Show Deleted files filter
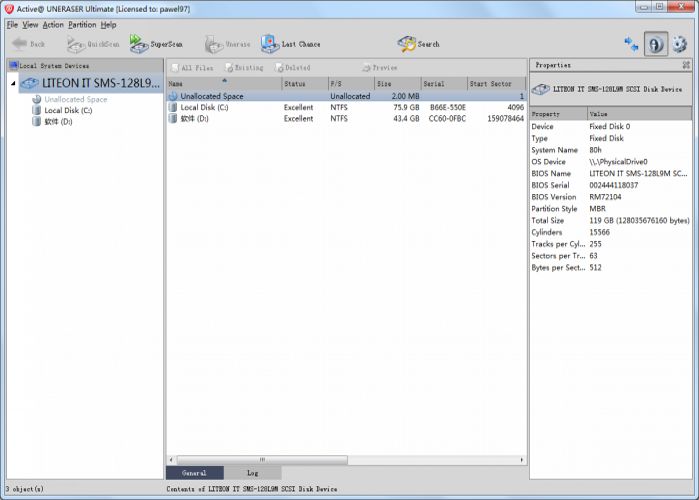Viewport: 699px width, 500px height. 292,68
